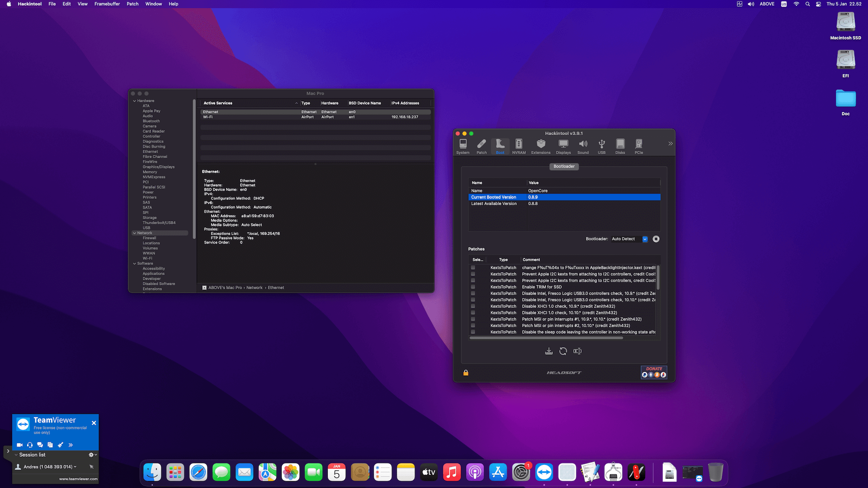Click the refresh icon below Patches list
This screenshot has width=868, height=488.
point(563,351)
